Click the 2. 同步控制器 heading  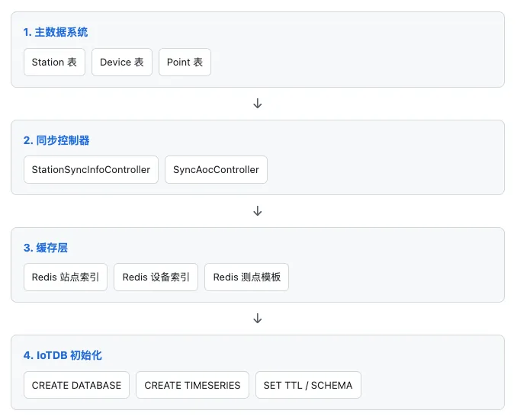pos(56,140)
